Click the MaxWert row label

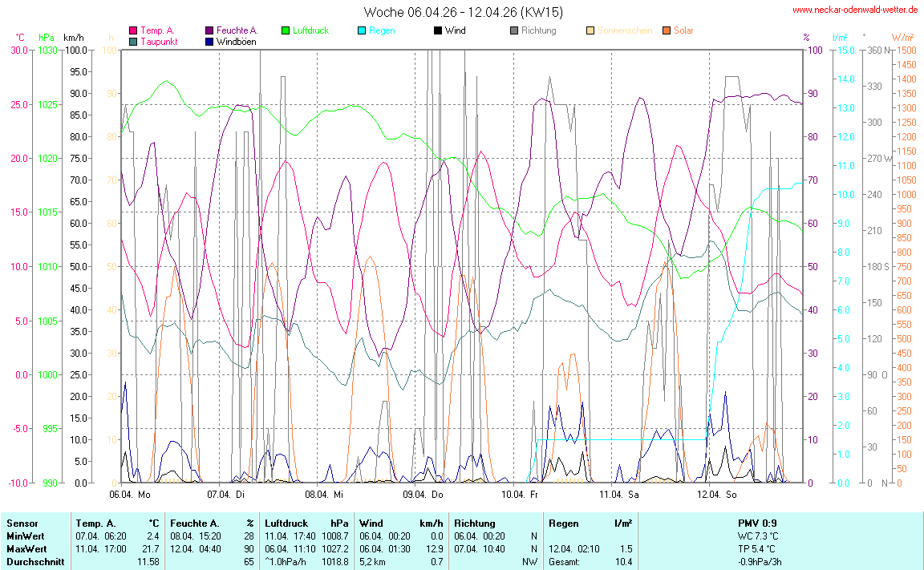click(26, 548)
